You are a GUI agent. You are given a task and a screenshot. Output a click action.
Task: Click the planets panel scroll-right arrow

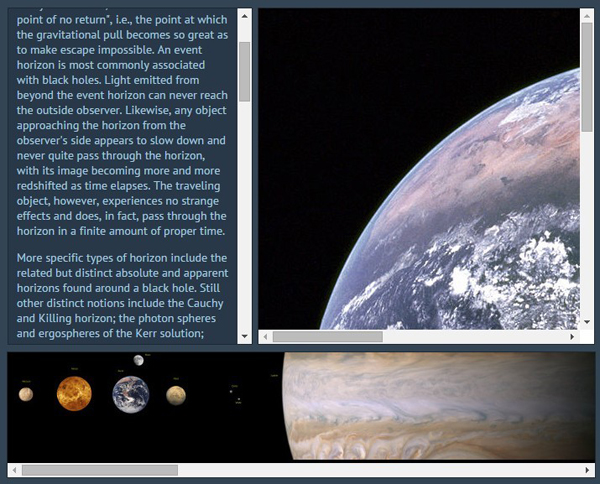587,470
